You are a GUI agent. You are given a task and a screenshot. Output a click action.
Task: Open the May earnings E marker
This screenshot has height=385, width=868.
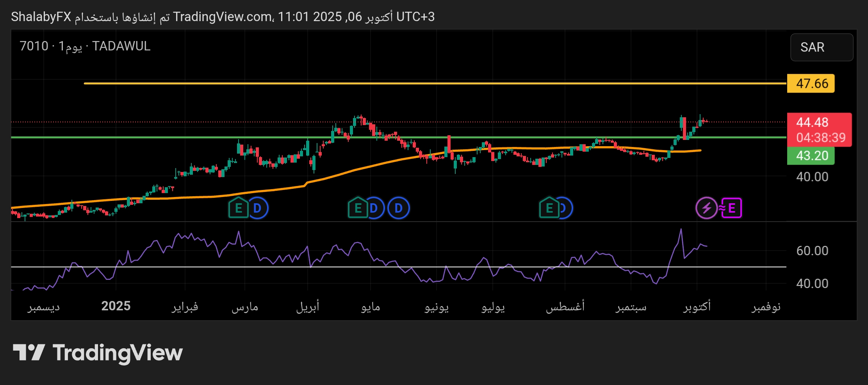(358, 208)
